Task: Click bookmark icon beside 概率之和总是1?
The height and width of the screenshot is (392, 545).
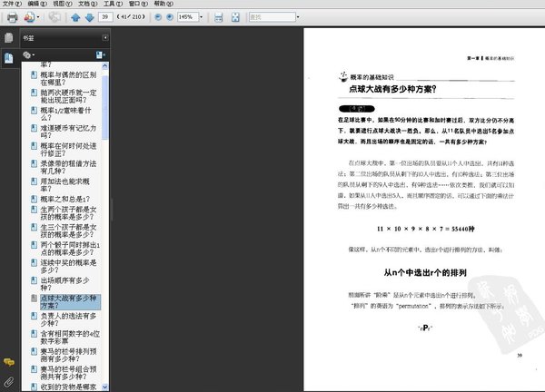Action: 34,199
